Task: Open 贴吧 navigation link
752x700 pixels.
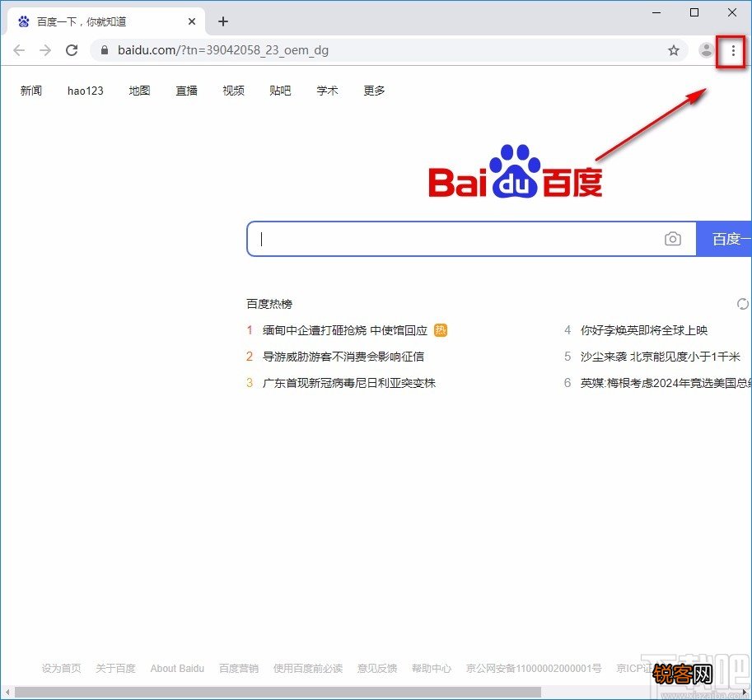Action: pyautogui.click(x=281, y=91)
